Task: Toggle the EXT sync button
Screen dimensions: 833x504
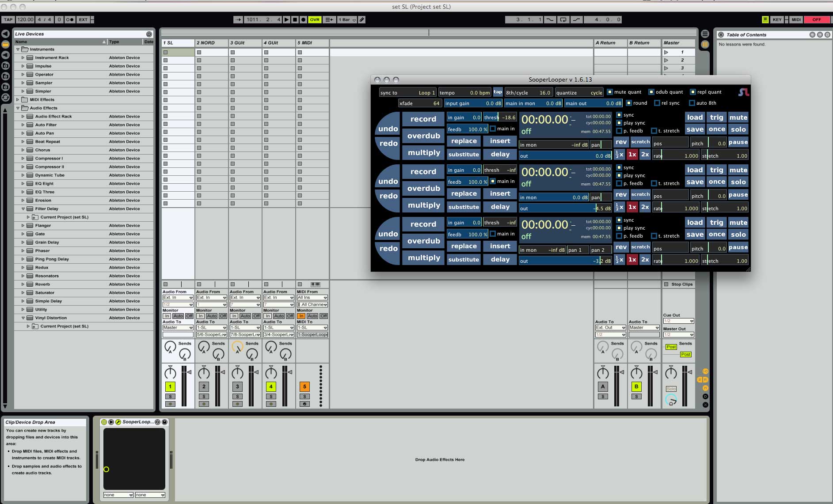Action: pos(83,19)
